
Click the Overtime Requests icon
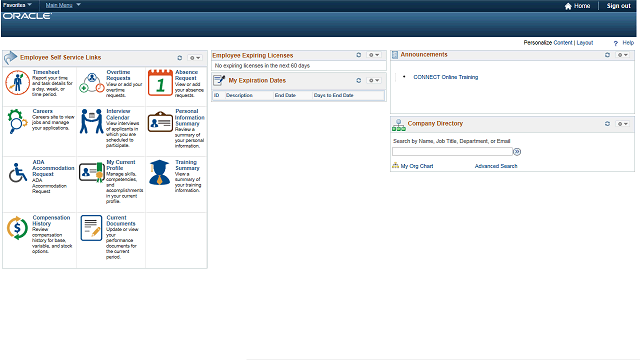(92, 83)
